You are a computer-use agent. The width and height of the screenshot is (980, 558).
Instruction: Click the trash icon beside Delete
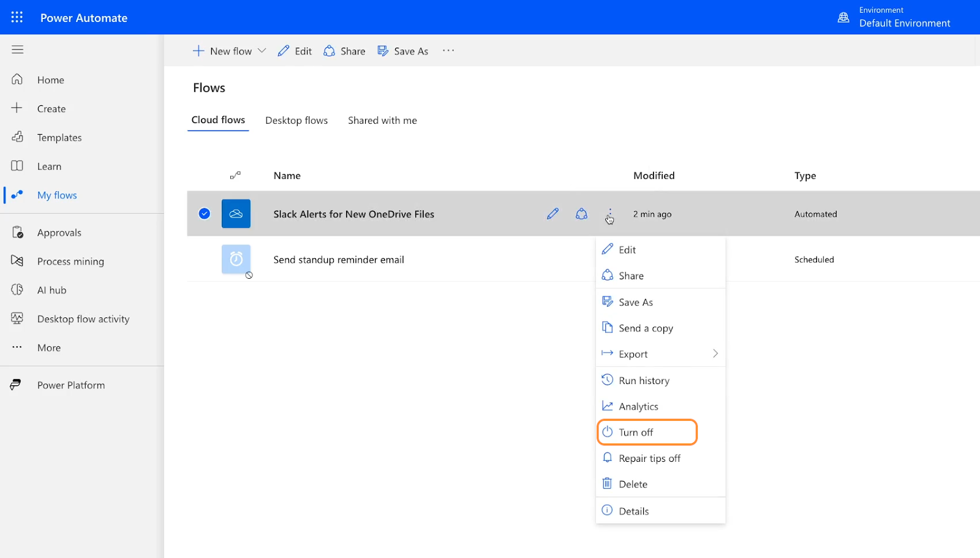(x=607, y=483)
